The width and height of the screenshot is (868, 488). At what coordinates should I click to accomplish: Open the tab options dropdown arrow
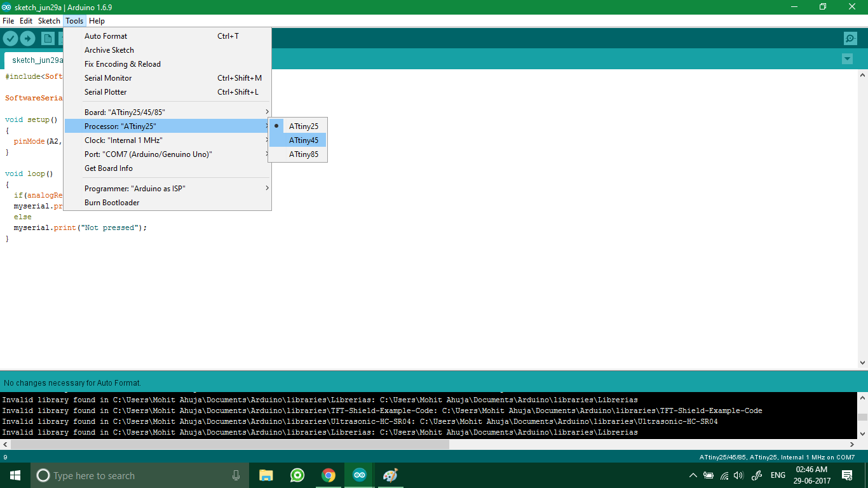click(x=847, y=59)
